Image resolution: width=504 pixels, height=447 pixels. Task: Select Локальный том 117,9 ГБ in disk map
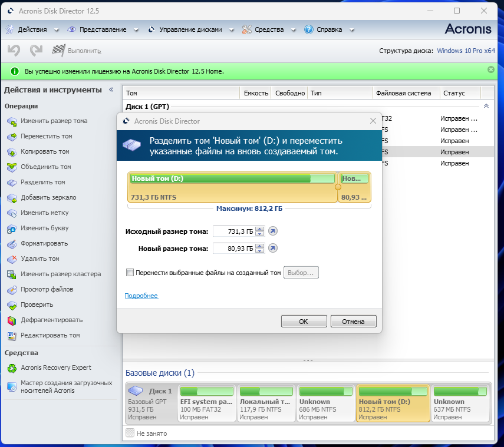click(x=266, y=403)
